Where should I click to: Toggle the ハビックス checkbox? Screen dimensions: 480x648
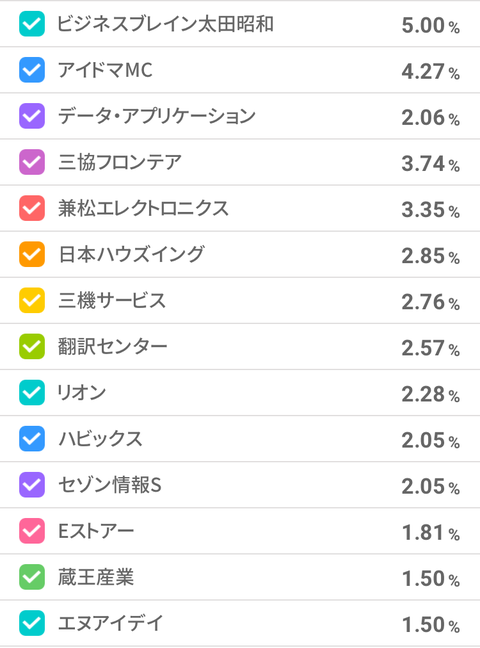coord(32,439)
